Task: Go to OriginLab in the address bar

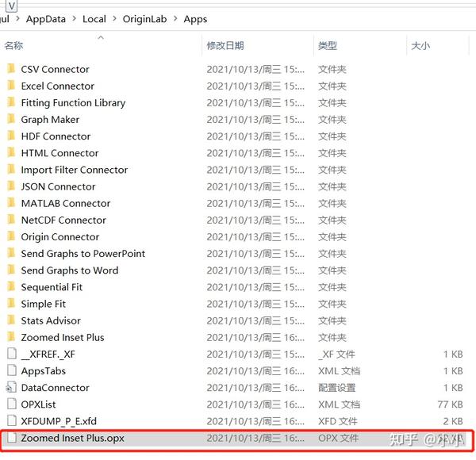Action: tap(144, 19)
